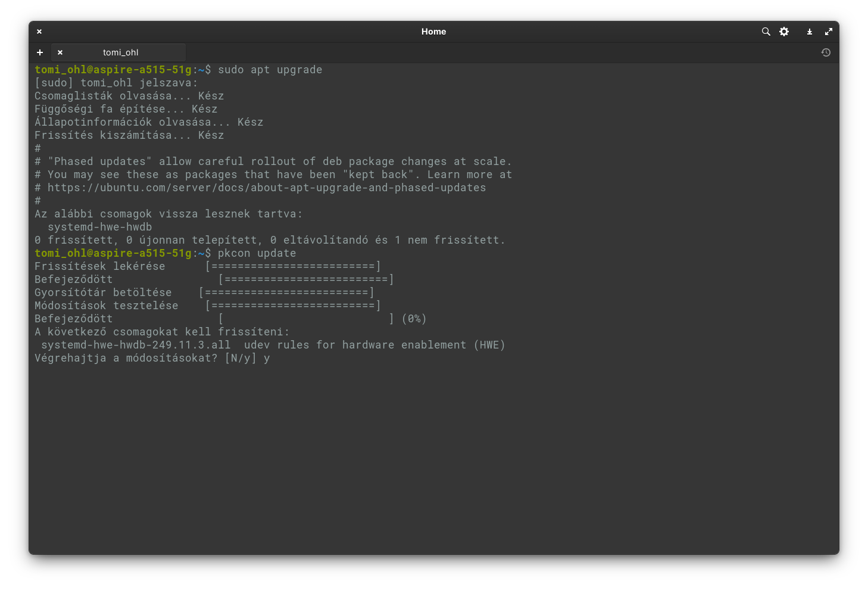Screen dimensions: 868x591
Task: Click the 'Végrehajtja a módosításokat? [N/y]' prompt
Action: (x=145, y=358)
